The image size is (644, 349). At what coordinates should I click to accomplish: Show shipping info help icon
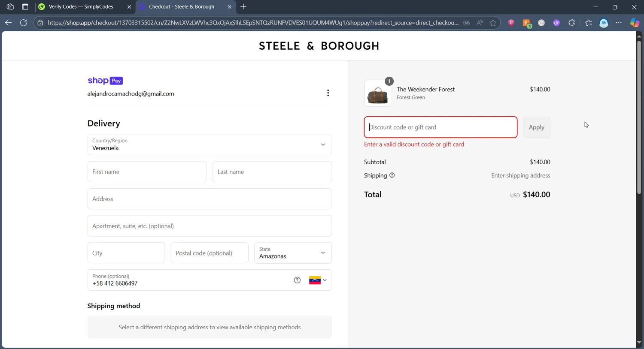[x=392, y=175]
